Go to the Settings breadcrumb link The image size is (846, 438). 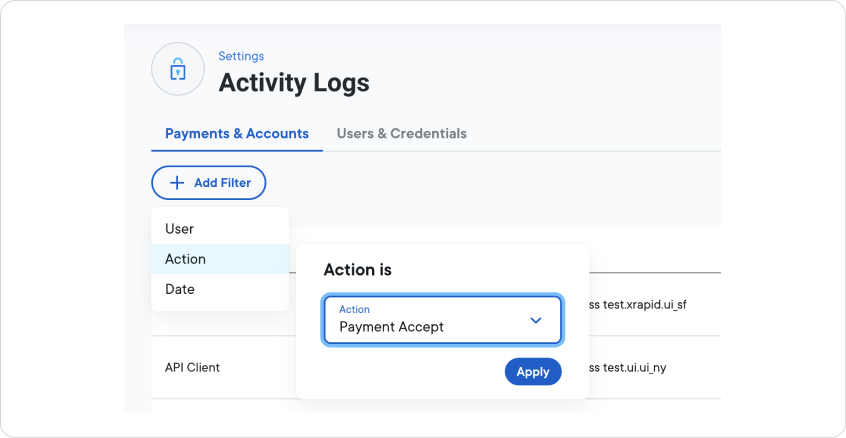click(241, 56)
